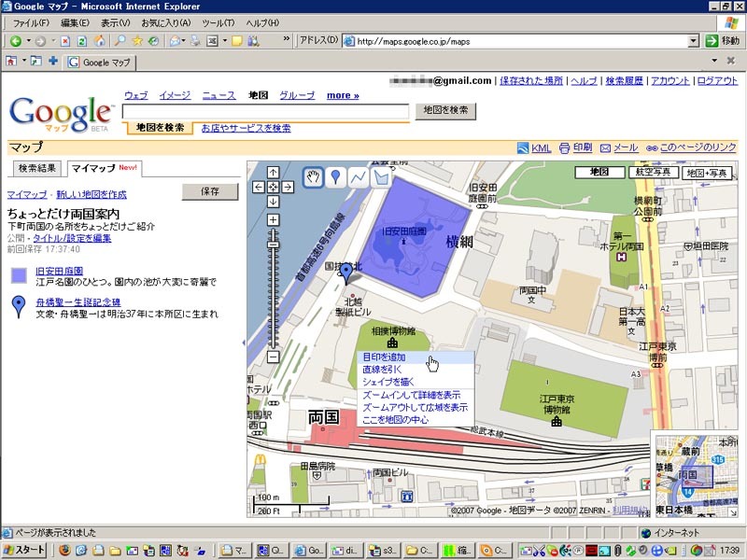Collapse the overview map corner arrow
Image resolution: width=747 pixels, height=560 pixels.
733,512
